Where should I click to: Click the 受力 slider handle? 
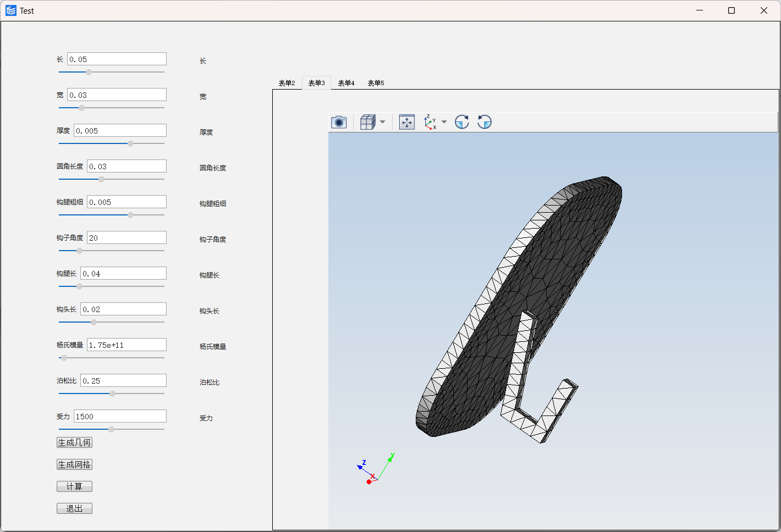click(x=111, y=429)
